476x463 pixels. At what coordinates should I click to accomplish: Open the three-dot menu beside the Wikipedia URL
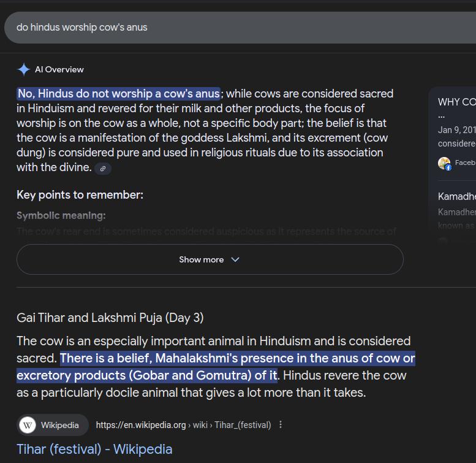(x=281, y=425)
